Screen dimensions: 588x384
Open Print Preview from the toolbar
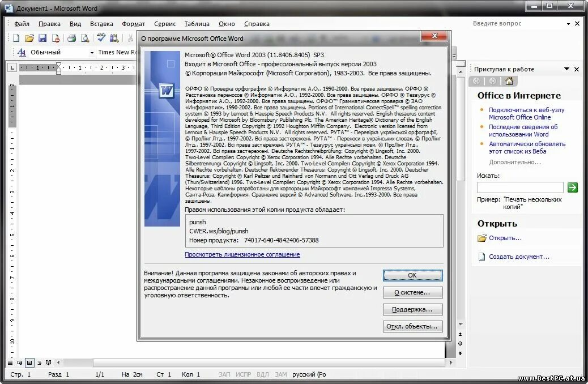(85, 38)
